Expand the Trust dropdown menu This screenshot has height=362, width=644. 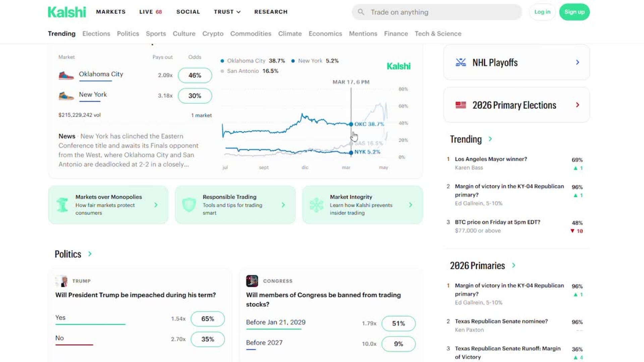227,12
